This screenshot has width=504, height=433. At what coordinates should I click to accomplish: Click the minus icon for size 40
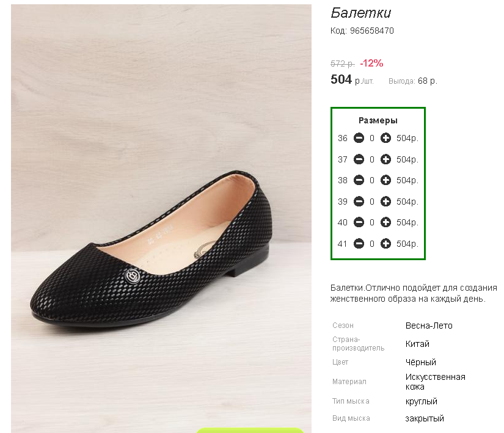(x=359, y=222)
